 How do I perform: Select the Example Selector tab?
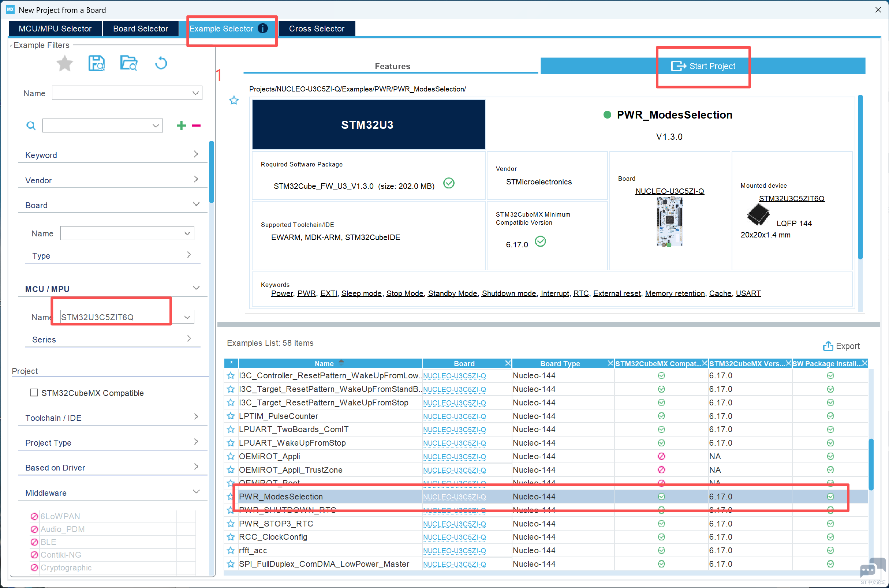(228, 29)
